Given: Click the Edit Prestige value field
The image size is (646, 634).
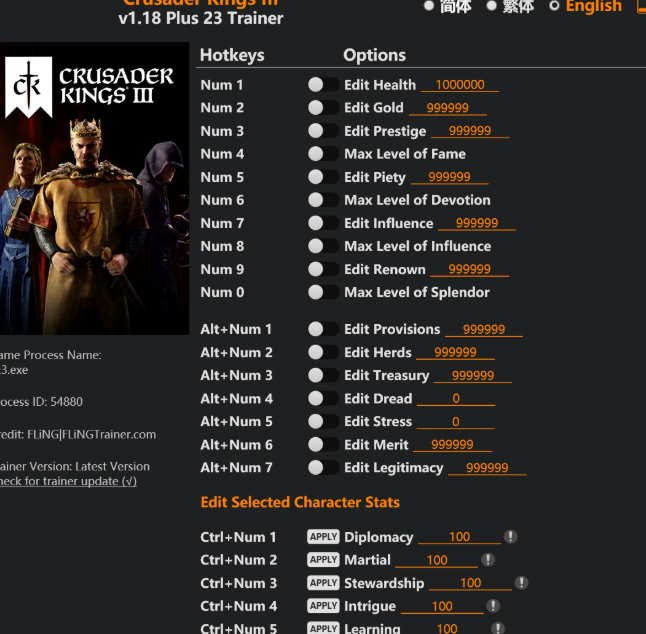Looking at the screenshot, I should point(469,131).
